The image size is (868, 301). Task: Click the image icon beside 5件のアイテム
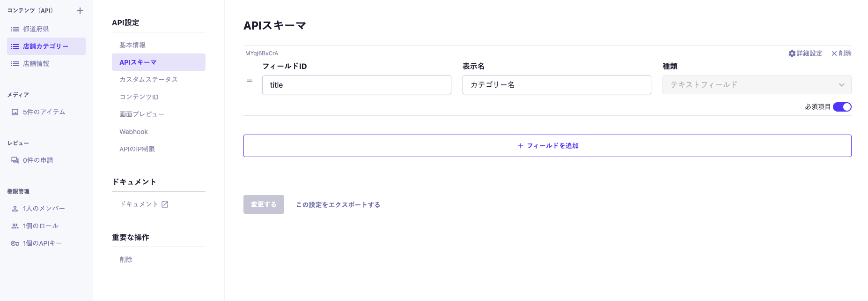(x=15, y=112)
